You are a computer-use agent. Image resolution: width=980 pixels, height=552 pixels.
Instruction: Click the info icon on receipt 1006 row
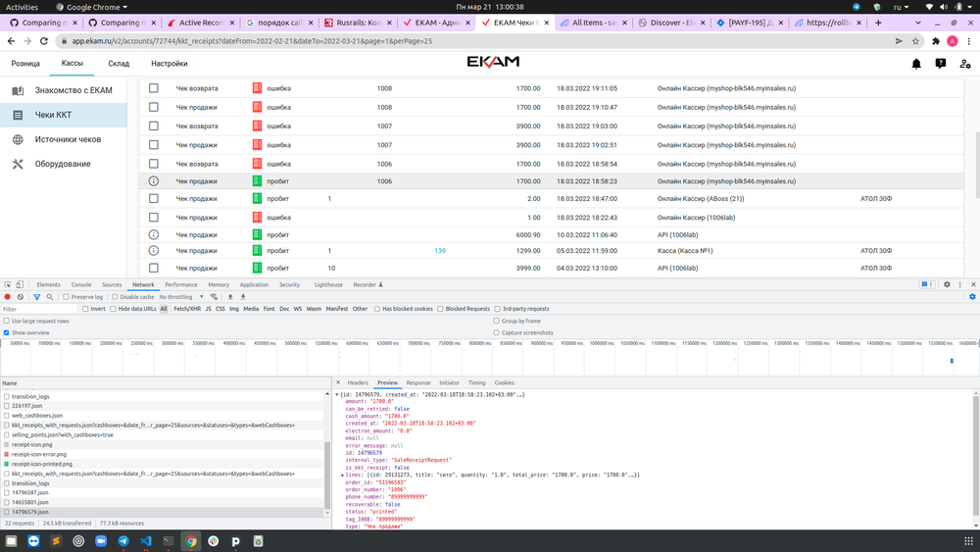pyautogui.click(x=153, y=181)
